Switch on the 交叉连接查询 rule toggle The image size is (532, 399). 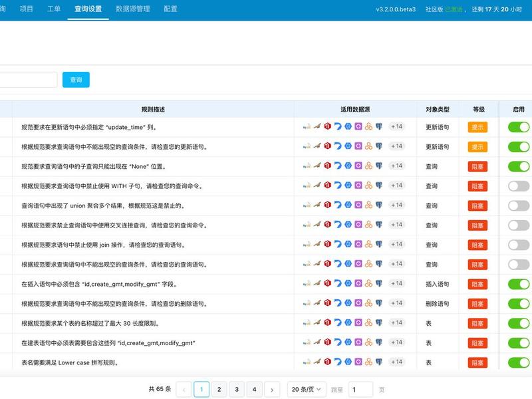[519, 225]
